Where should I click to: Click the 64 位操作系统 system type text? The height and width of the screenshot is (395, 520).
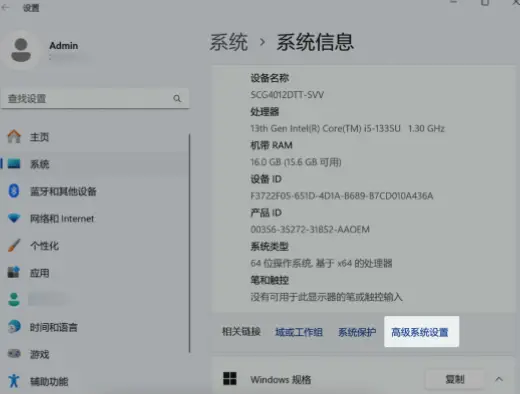(321, 263)
